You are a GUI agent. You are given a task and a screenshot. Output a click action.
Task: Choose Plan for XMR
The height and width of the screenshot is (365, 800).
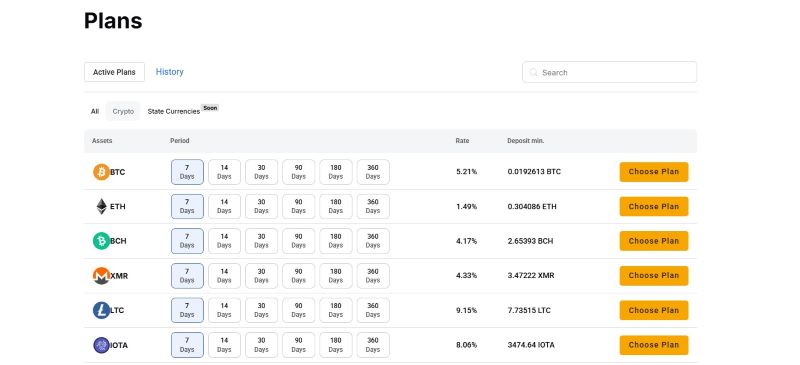(x=654, y=276)
